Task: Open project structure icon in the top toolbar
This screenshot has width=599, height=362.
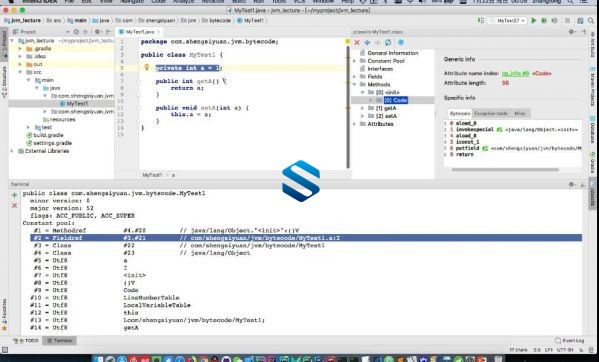Action: click(580, 21)
